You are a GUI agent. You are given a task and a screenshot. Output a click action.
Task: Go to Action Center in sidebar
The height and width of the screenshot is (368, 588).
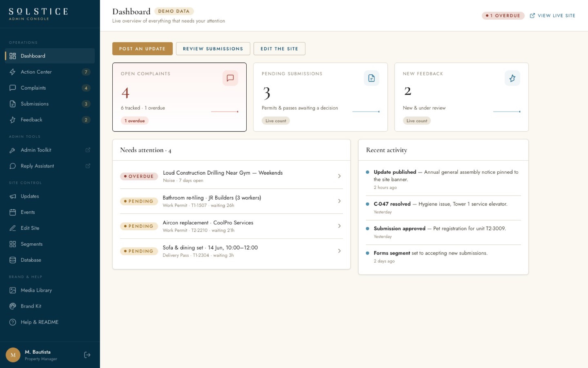(50, 72)
